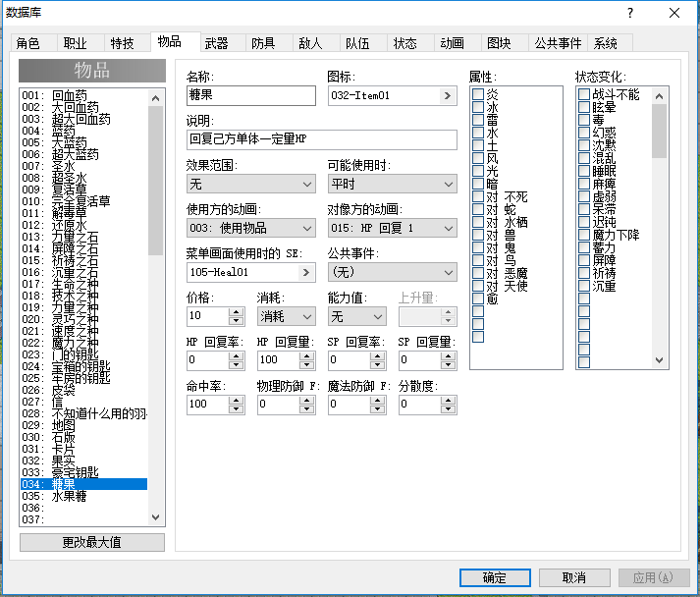Viewport: 700px width, 597px height.
Task: Open the 对像方的动画 dropdown
Action: pos(392,228)
